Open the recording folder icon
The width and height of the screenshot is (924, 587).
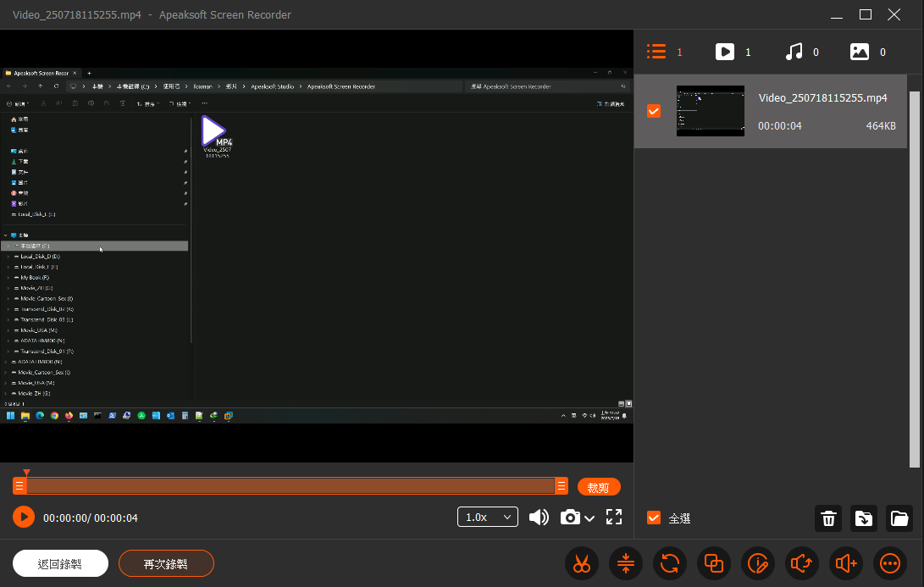pyautogui.click(x=899, y=518)
